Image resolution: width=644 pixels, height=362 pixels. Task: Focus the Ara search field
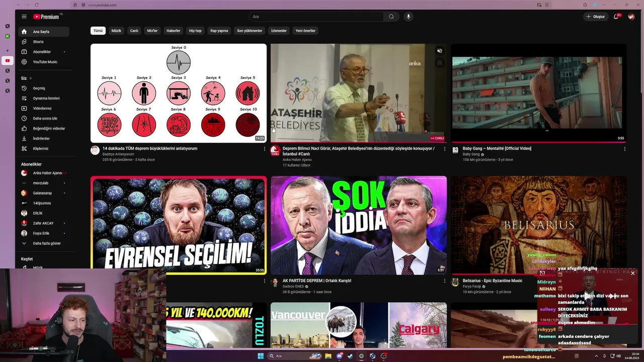click(x=317, y=17)
